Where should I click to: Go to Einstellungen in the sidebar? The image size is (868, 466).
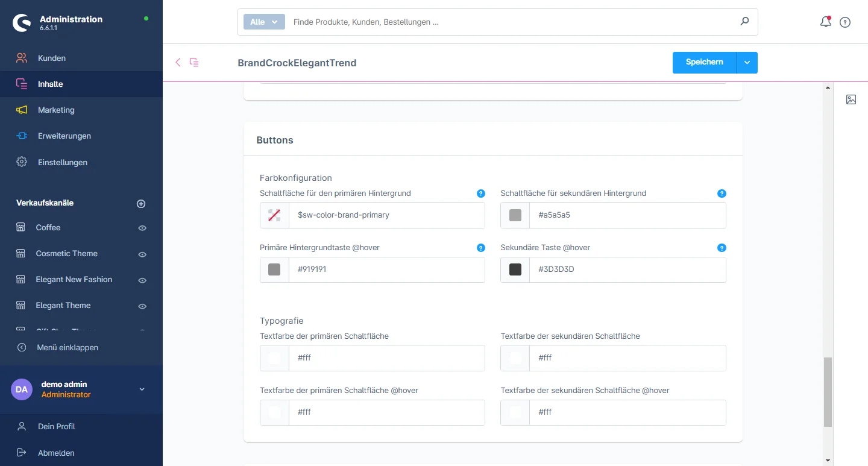pos(62,162)
